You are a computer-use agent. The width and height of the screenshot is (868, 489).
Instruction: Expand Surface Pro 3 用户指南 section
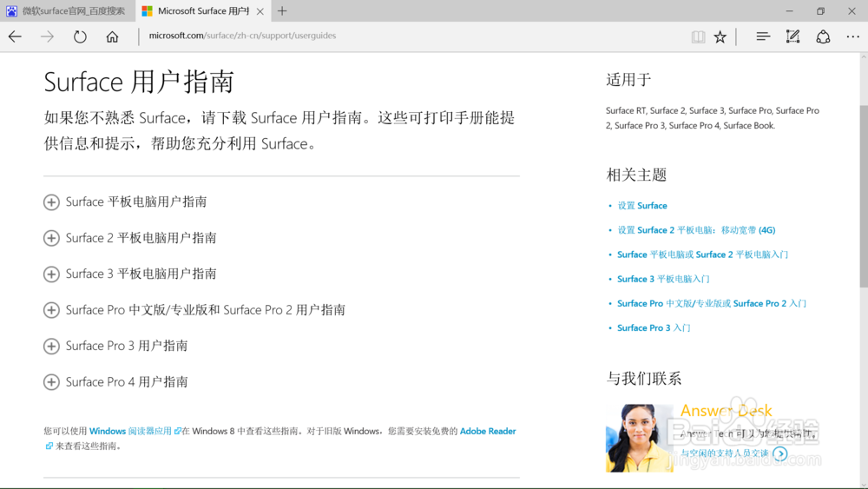115,346
